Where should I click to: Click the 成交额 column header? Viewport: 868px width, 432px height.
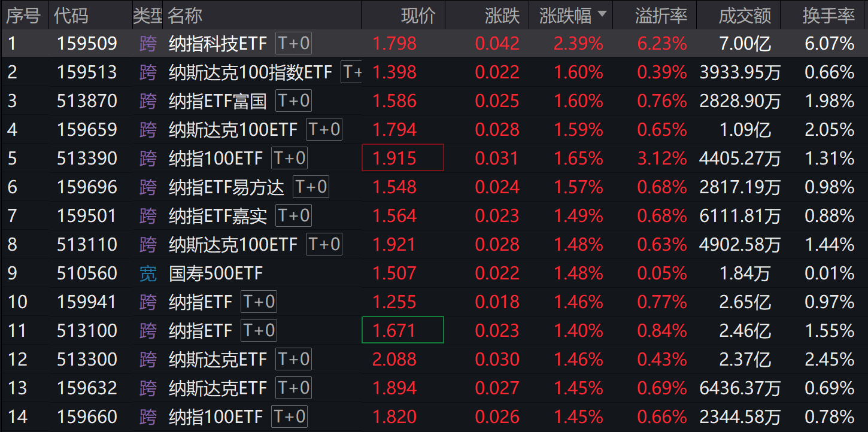click(x=745, y=16)
